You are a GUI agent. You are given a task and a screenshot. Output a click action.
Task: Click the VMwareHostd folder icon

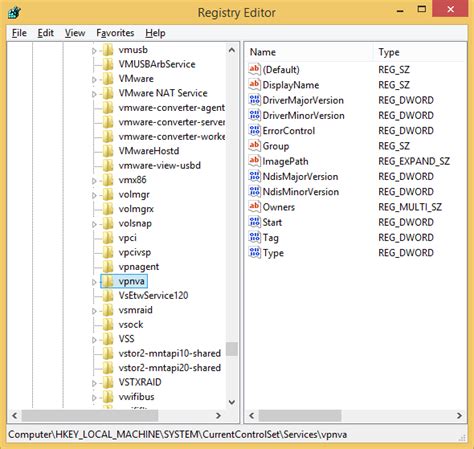pyautogui.click(x=108, y=151)
